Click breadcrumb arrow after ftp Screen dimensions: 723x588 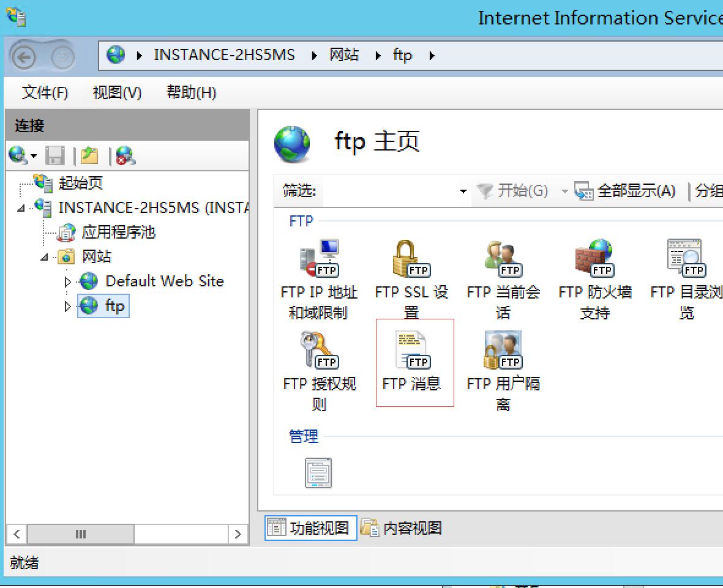(432, 56)
